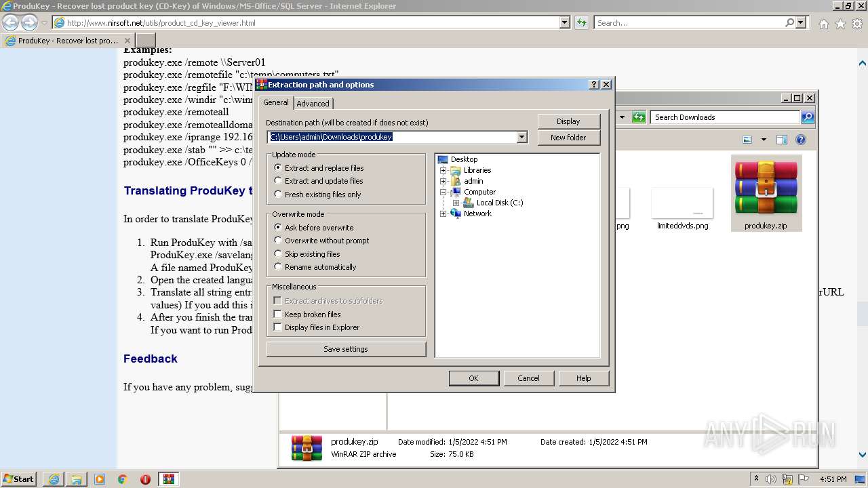The width and height of the screenshot is (868, 488).
Task: Click the Explorer search magnifier icon
Action: coord(807,117)
